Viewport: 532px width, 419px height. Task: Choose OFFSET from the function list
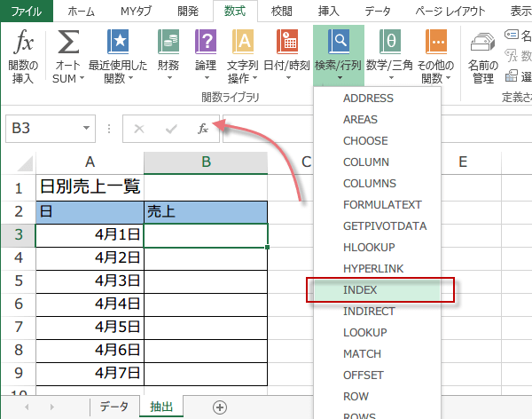(378, 376)
